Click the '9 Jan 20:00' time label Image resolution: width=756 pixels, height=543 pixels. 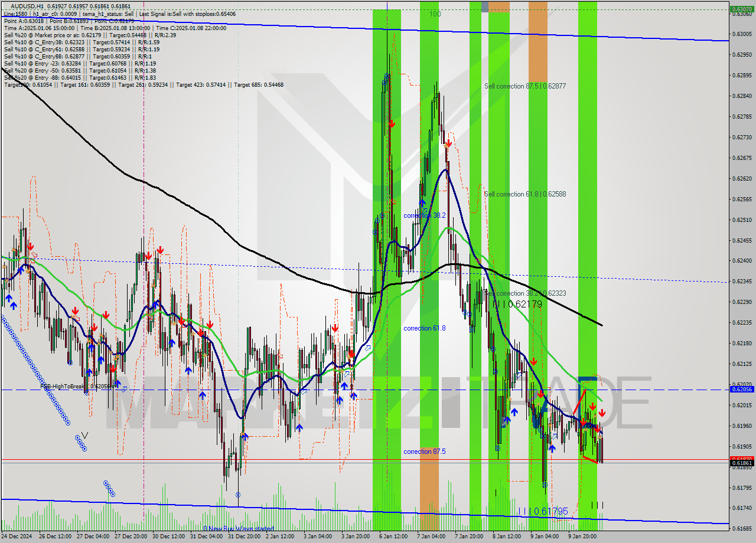click(x=582, y=537)
